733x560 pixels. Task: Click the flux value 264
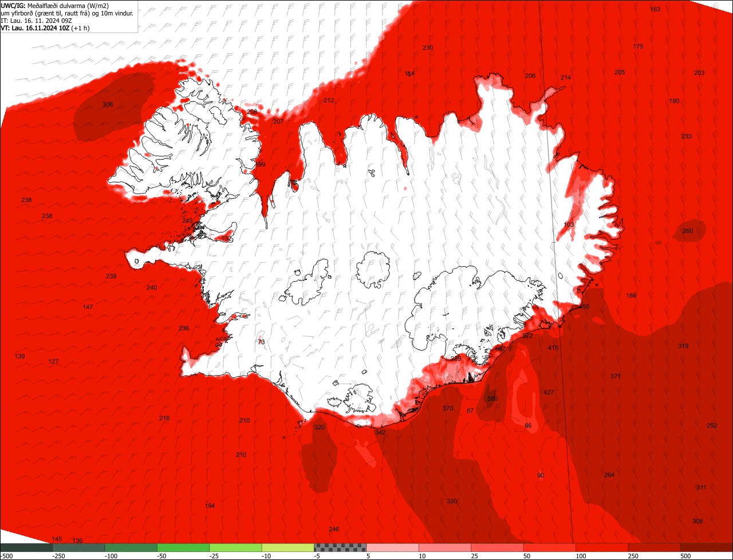[609, 475]
